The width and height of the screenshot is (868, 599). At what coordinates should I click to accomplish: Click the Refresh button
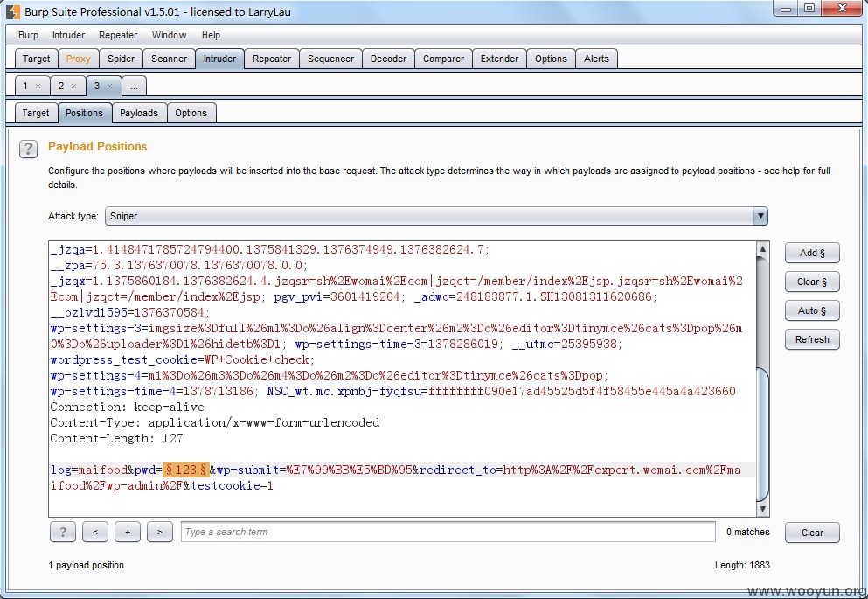click(x=812, y=339)
